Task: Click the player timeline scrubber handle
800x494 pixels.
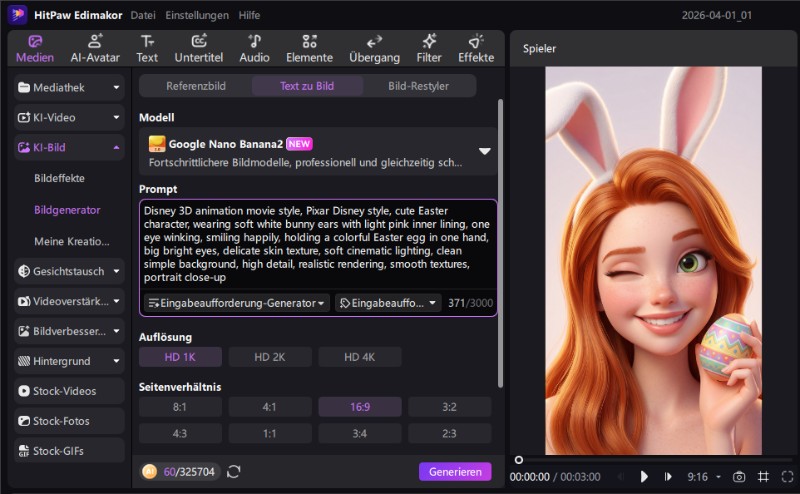Action: coord(518,459)
